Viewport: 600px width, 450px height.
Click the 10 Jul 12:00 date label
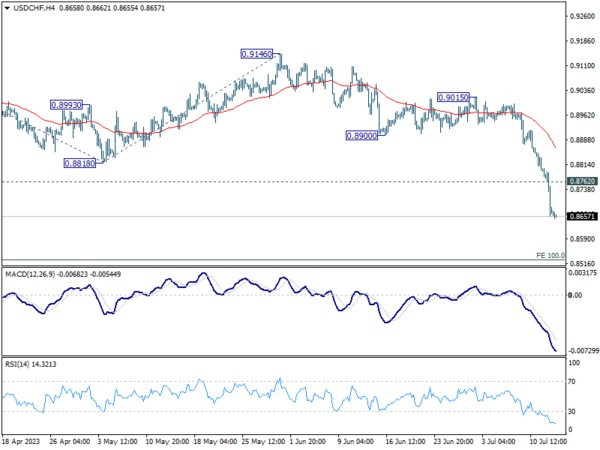click(x=549, y=442)
